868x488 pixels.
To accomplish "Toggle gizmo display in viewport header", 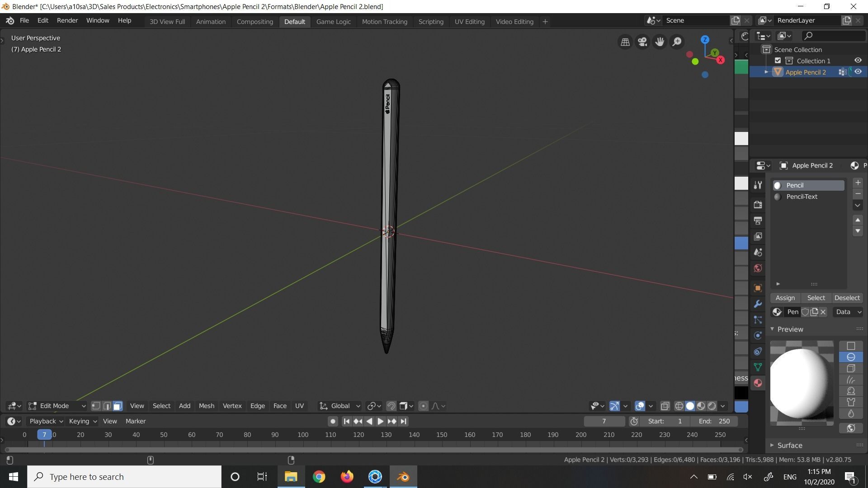I will click(614, 406).
